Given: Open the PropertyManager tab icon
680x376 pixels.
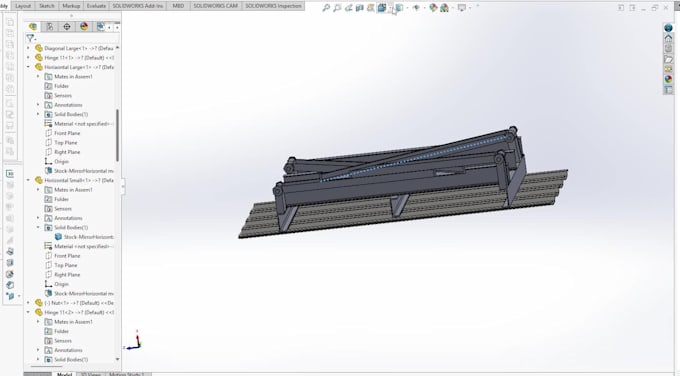Looking at the screenshot, I should click(50, 27).
